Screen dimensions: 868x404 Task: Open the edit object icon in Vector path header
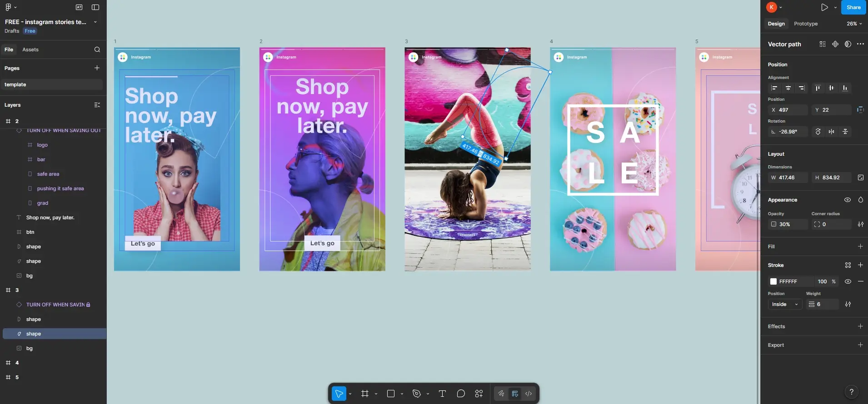pyautogui.click(x=823, y=44)
